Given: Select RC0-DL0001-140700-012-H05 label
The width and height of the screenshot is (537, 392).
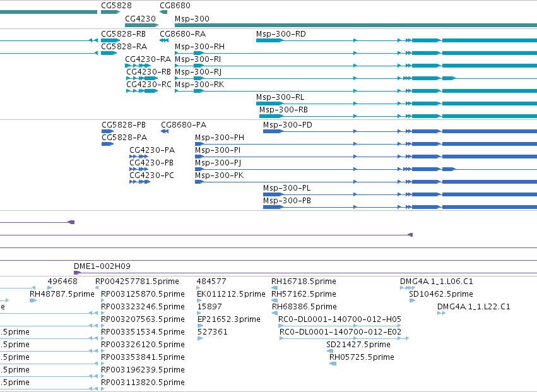Looking at the screenshot, I should [x=339, y=319].
